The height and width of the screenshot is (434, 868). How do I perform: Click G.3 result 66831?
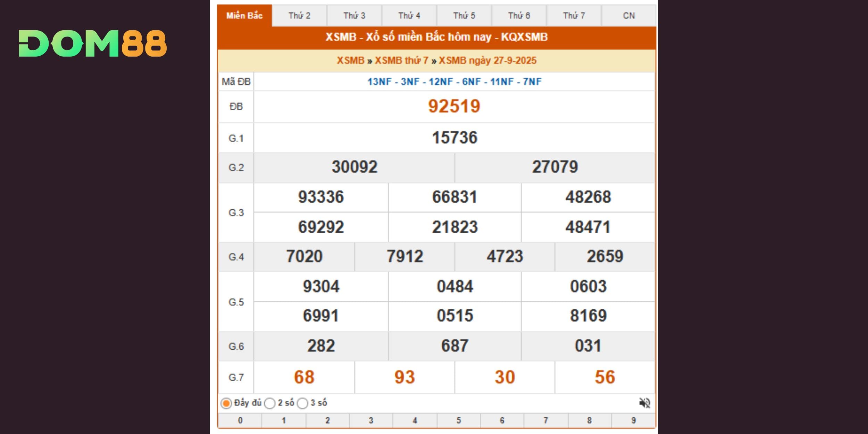454,197
